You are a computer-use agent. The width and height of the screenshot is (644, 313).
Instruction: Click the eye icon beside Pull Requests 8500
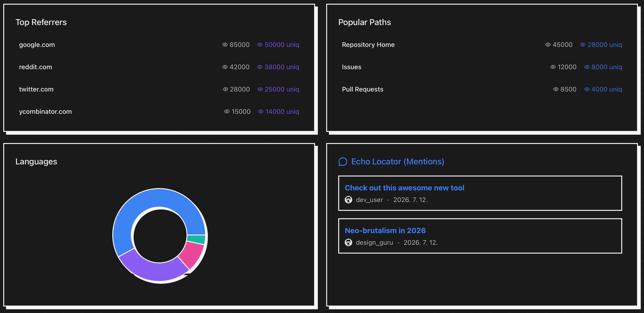click(x=556, y=89)
